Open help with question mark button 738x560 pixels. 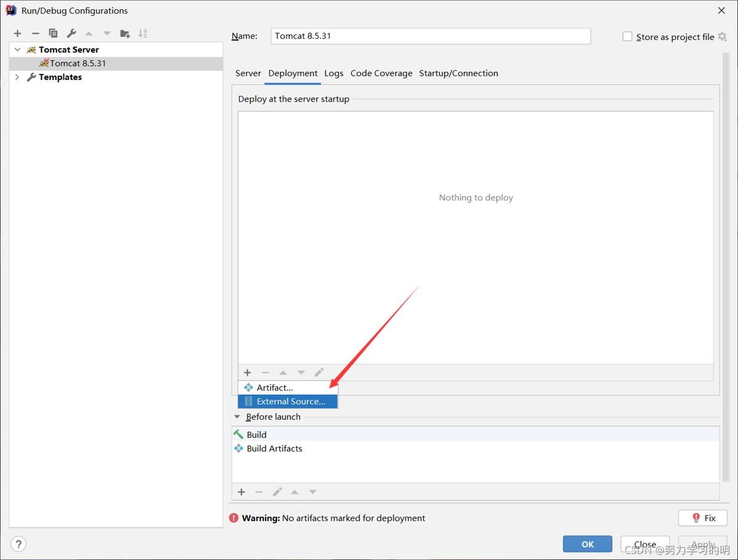[18, 544]
